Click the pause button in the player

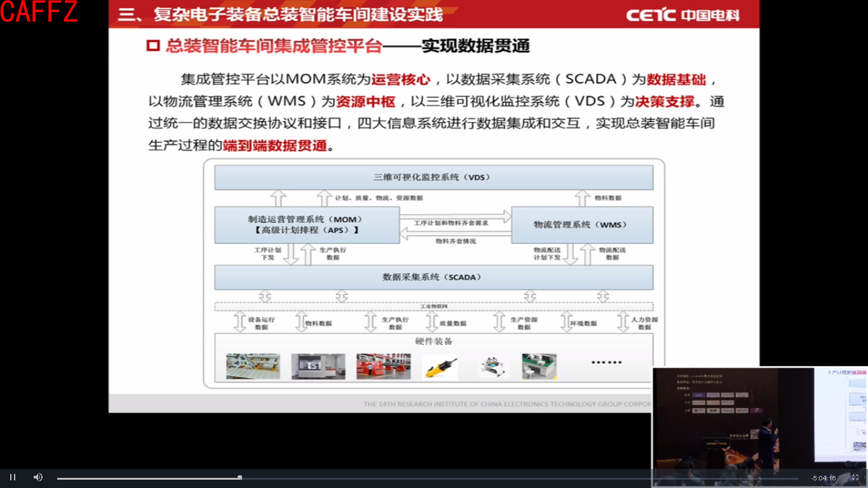[x=13, y=477]
